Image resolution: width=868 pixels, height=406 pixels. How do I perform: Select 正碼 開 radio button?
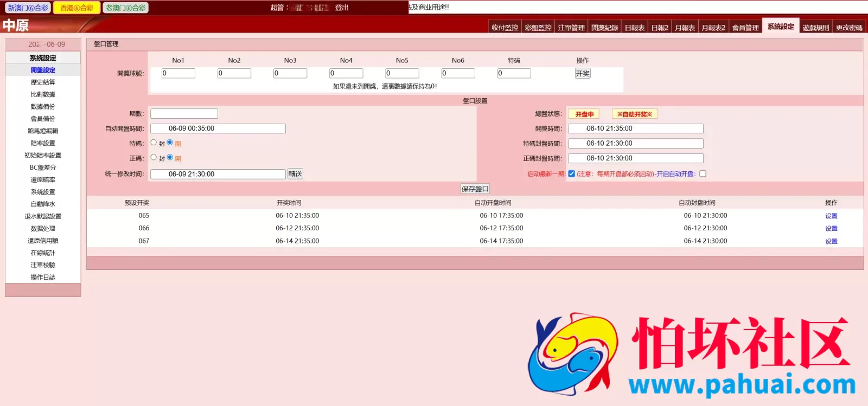click(x=170, y=157)
